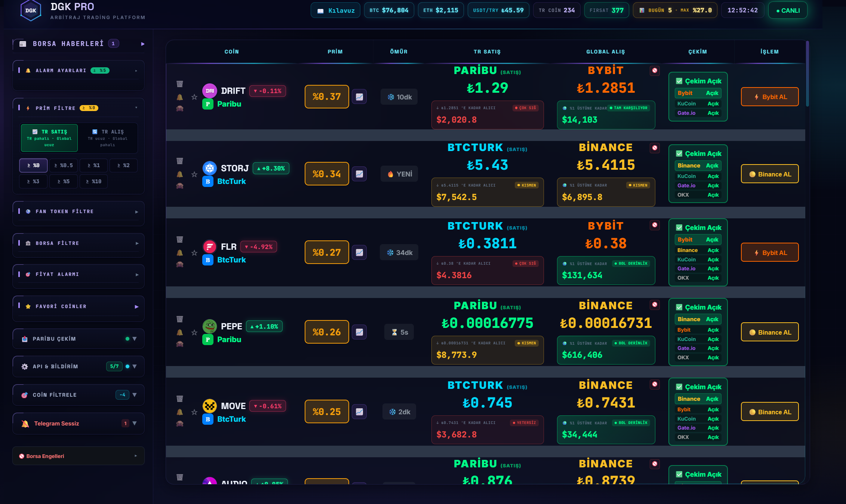Click the block icon next to BYBİT for DRIFT
Screen dimensions: 846x504
tap(655, 71)
